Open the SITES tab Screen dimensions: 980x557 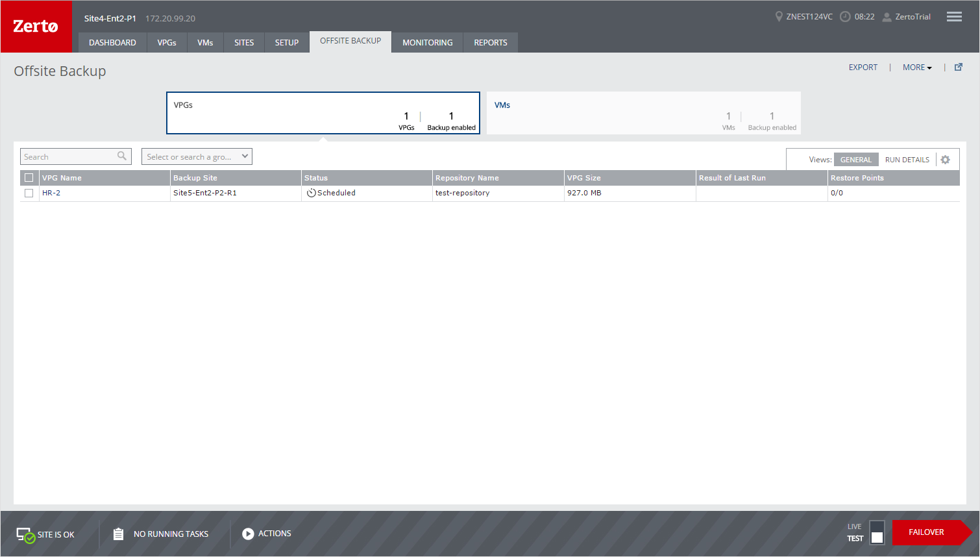click(x=244, y=42)
